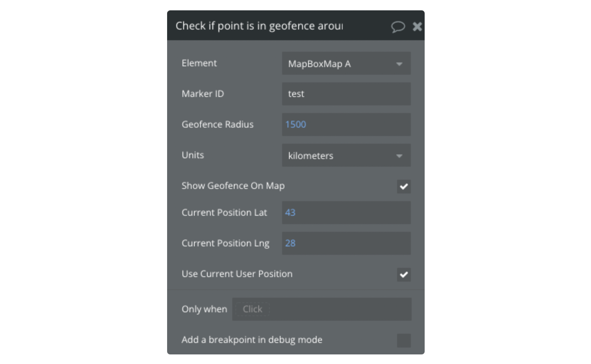
Task: Click the comment speech bubble icon
Action: 398,26
